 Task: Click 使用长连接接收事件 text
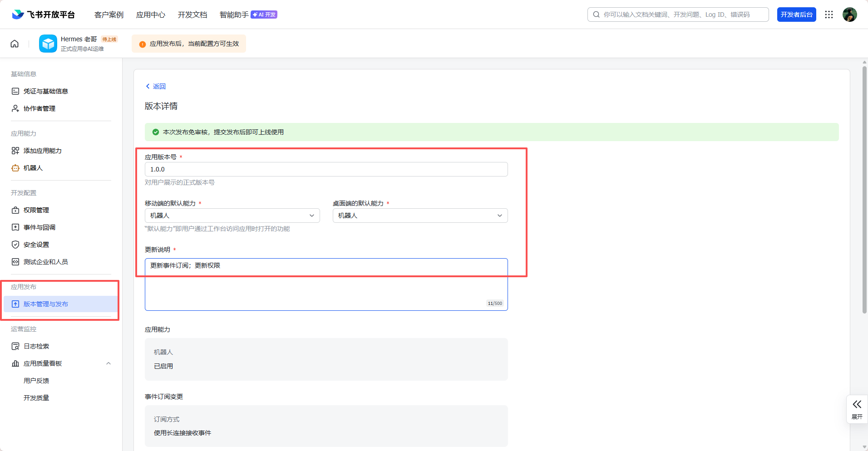tap(182, 433)
